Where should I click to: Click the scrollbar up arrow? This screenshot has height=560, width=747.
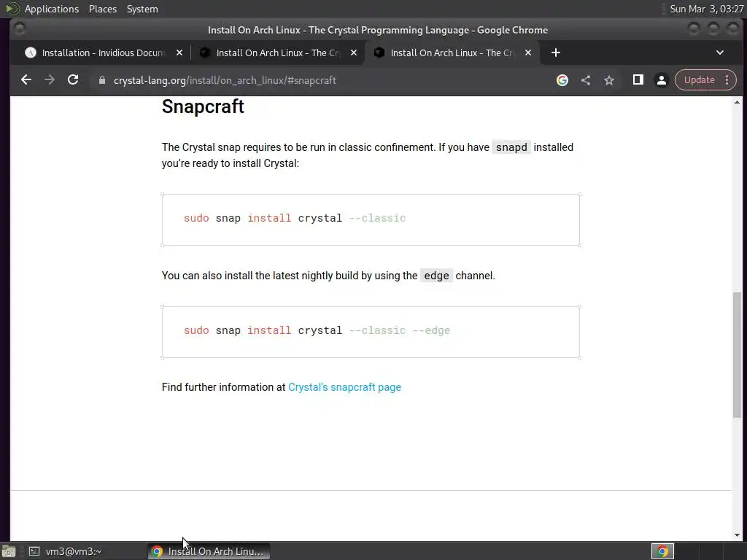pos(737,102)
